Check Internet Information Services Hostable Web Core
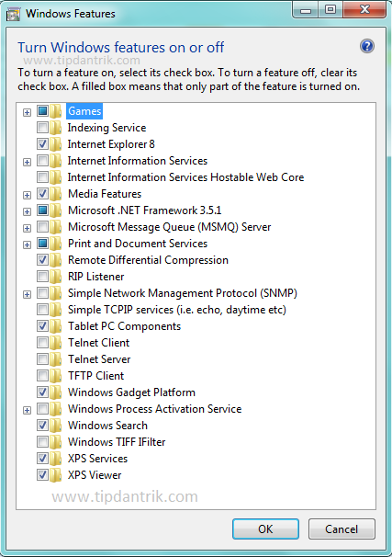Screen dimensions: 392x557 coord(42,177)
